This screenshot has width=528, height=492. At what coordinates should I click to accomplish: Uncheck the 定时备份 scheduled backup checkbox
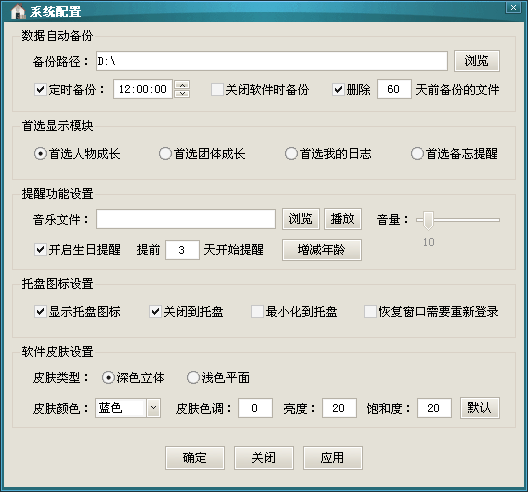40,90
